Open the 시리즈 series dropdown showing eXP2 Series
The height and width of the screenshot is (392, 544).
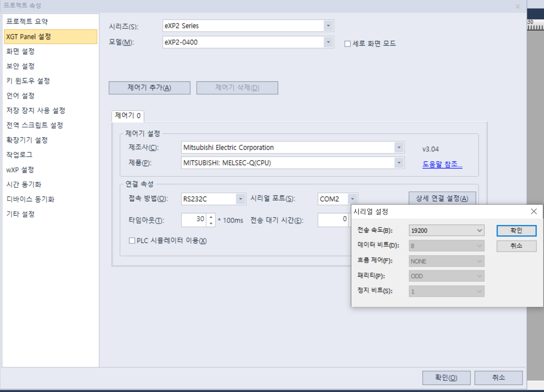click(x=328, y=26)
